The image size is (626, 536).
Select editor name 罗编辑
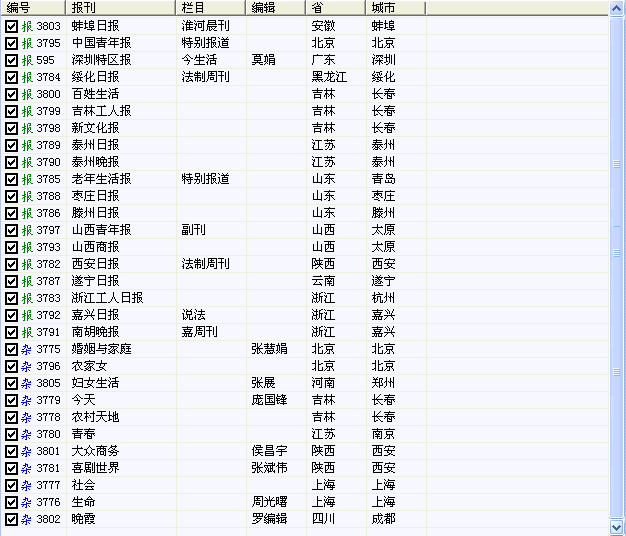pos(269,519)
